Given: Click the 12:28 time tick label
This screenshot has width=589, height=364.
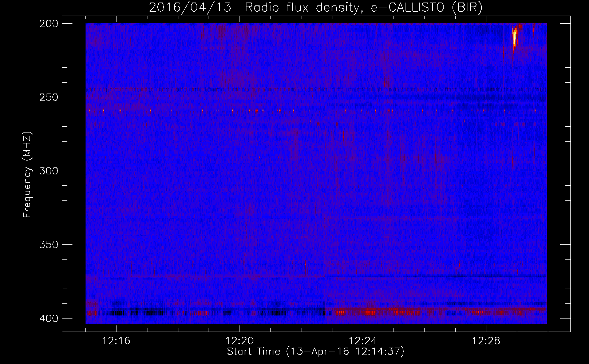Looking at the screenshot, I should pos(486,341).
